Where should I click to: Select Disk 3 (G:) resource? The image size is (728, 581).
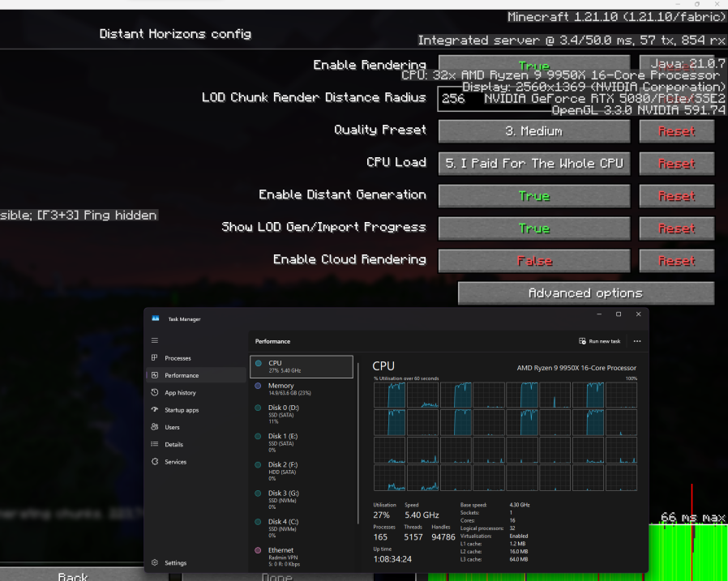coord(302,500)
